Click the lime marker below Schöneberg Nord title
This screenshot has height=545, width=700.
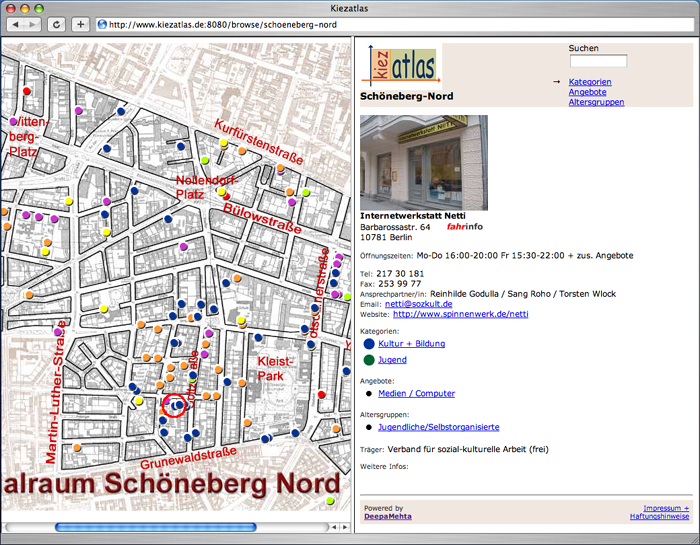point(330,500)
